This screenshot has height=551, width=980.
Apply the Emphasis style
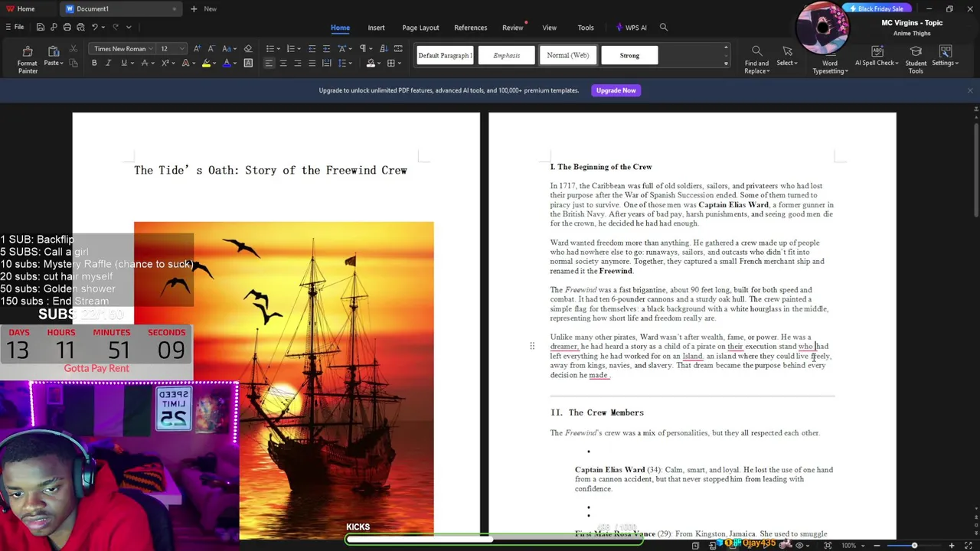pyautogui.click(x=506, y=55)
